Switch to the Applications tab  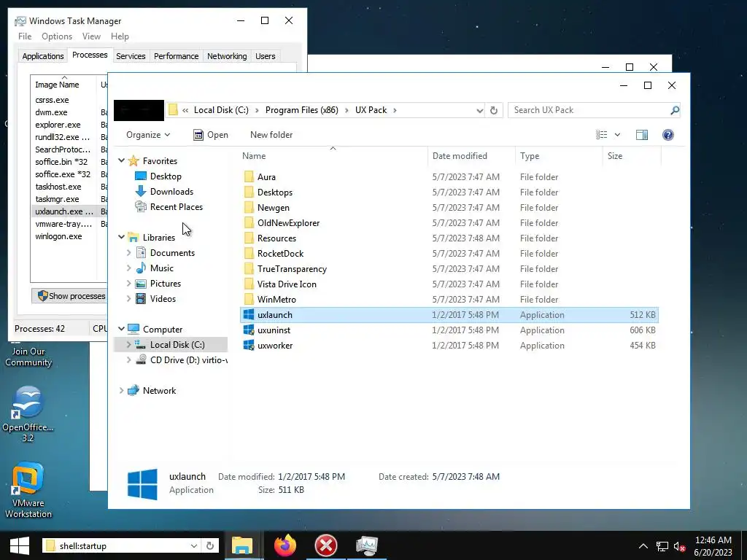pyautogui.click(x=43, y=56)
